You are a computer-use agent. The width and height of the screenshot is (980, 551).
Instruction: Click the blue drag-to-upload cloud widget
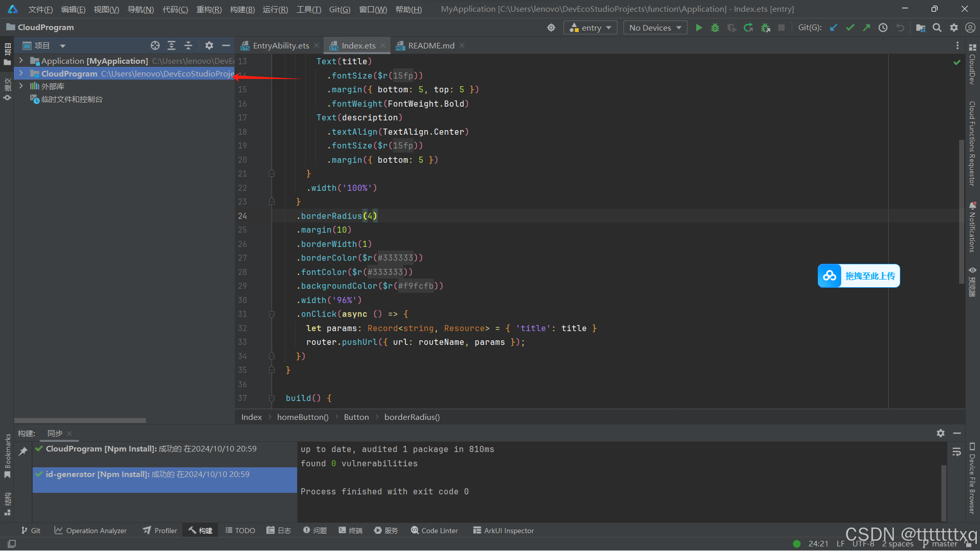coord(859,276)
